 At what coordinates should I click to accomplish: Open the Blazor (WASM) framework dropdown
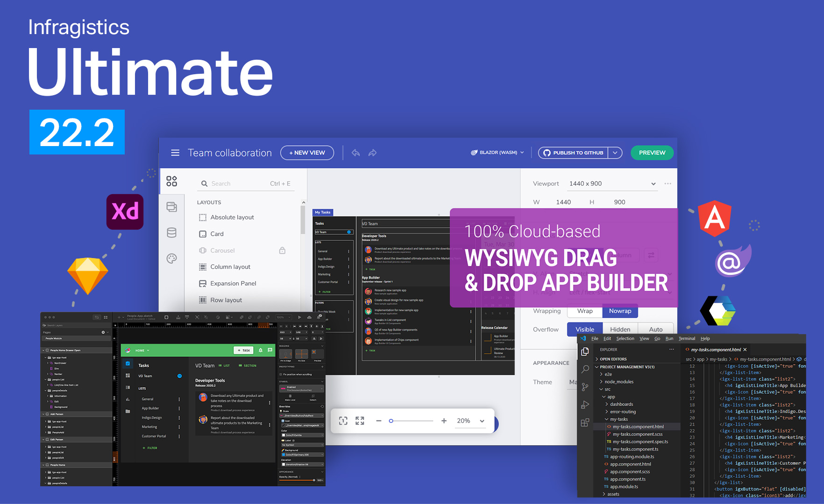[498, 153]
